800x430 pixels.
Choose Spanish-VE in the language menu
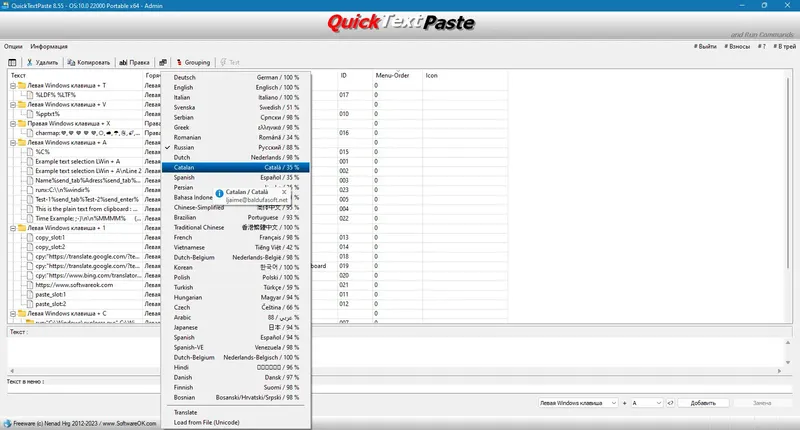click(236, 347)
